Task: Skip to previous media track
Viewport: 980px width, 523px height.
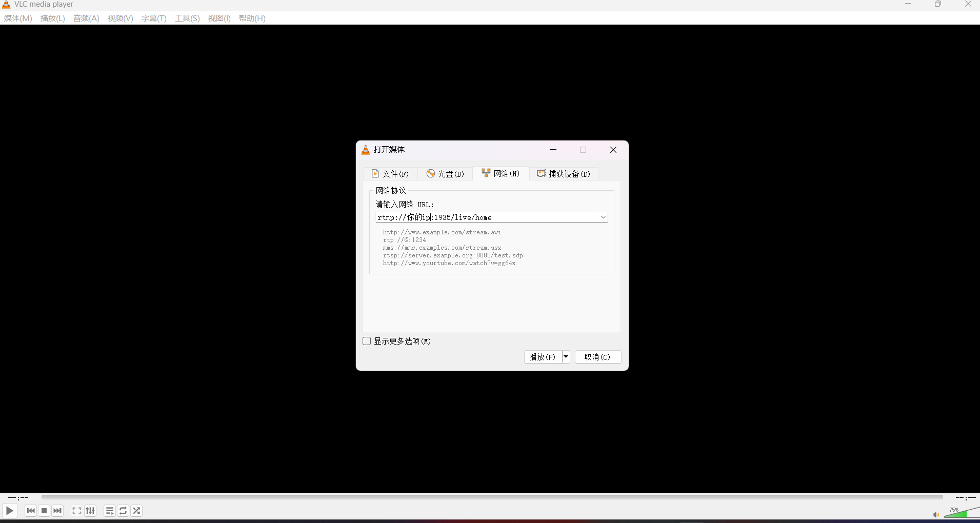Action: 31,511
